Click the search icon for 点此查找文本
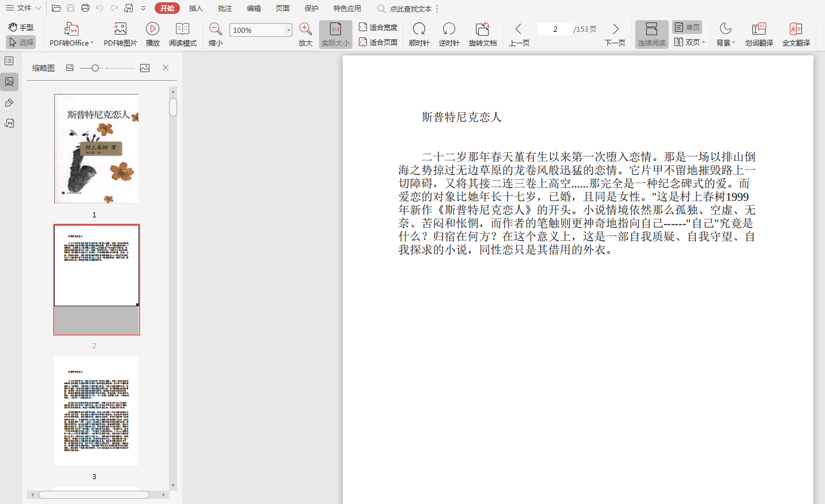Viewport: 825px width, 504px height. pyautogui.click(x=381, y=9)
